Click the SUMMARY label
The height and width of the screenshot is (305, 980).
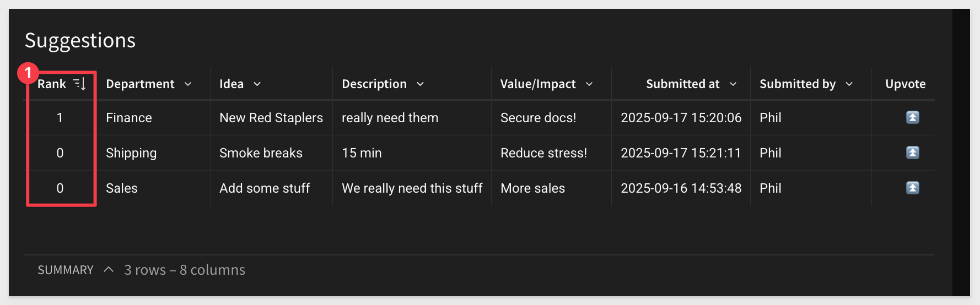(66, 270)
